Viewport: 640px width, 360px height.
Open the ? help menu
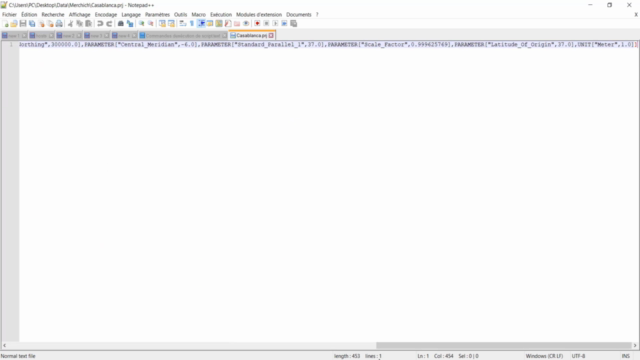coord(317,15)
